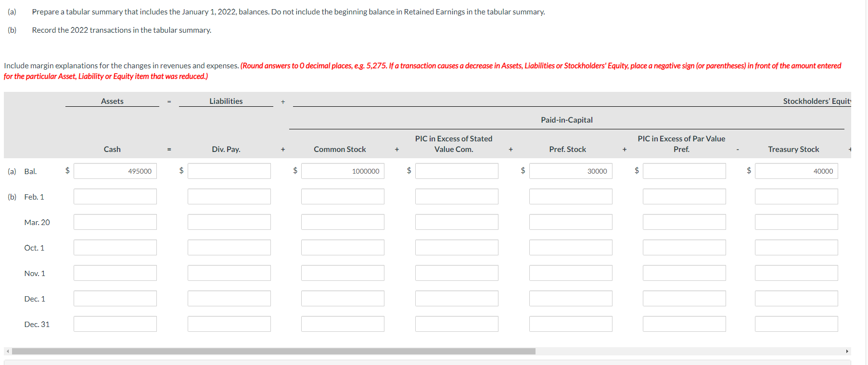Screen dimensions: 868x365
Task: Select the Div. Pay. input in Bal. row
Action: pos(229,171)
